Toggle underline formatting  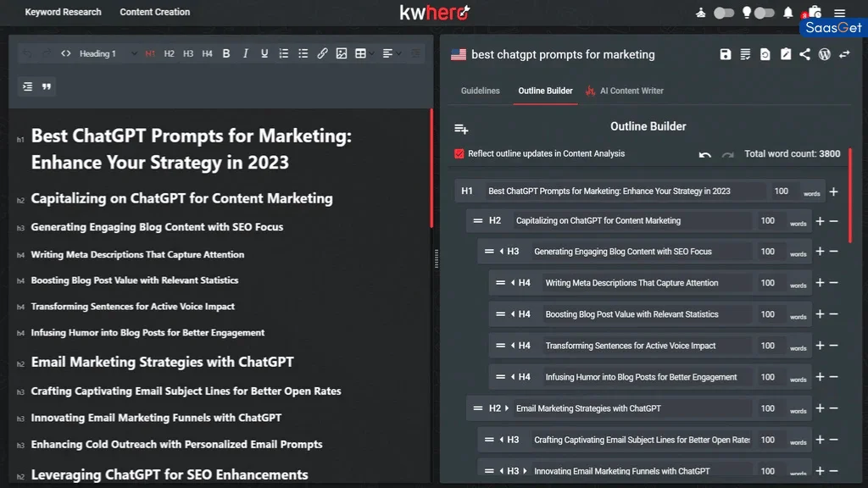[264, 53]
